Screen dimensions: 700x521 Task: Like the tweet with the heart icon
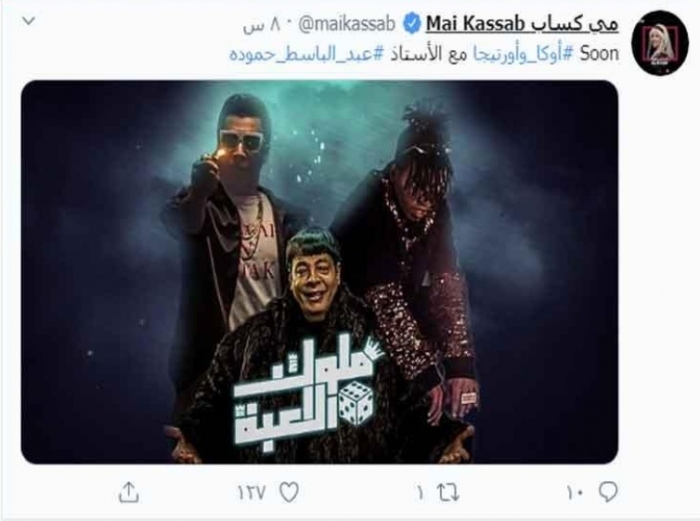pos(288,492)
